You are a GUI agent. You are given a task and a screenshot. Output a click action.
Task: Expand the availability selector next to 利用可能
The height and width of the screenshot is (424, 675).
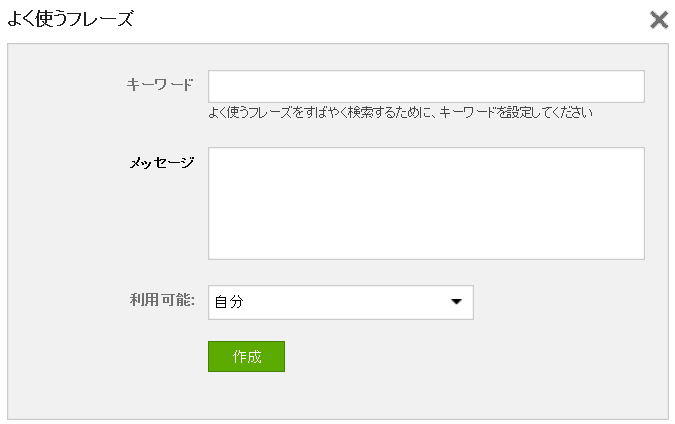click(341, 302)
